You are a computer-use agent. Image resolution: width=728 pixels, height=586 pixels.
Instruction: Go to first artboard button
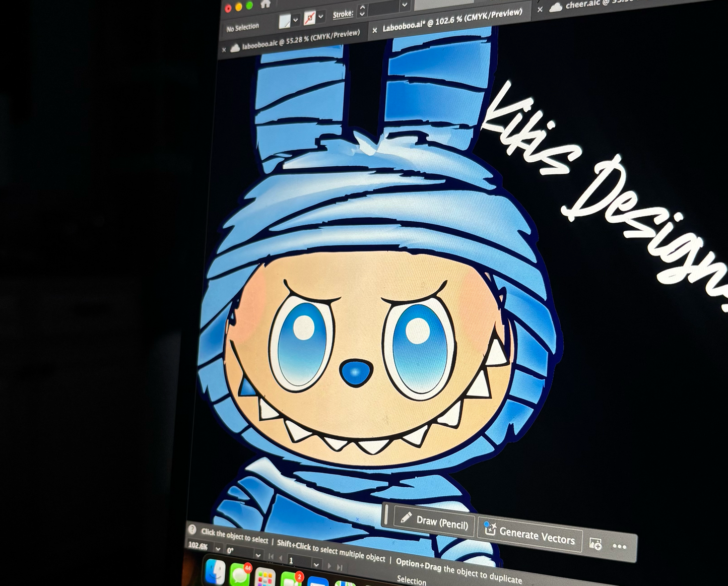point(271,556)
